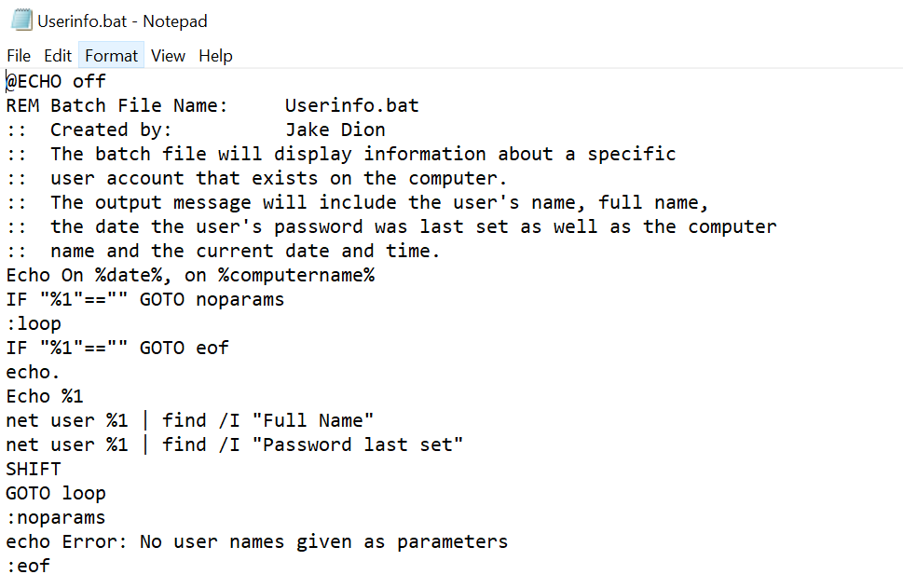Click on GOTO noparams text
This screenshot has height=588, width=903.
pos(212,299)
